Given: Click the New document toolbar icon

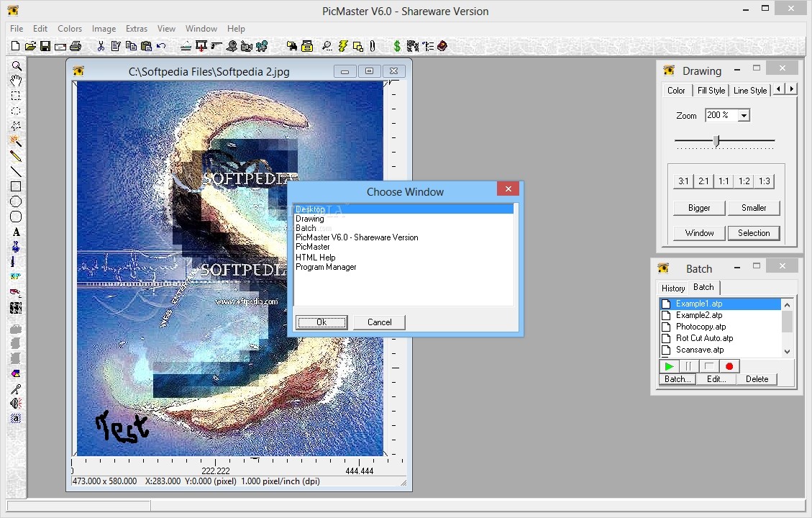Looking at the screenshot, I should click(x=15, y=46).
